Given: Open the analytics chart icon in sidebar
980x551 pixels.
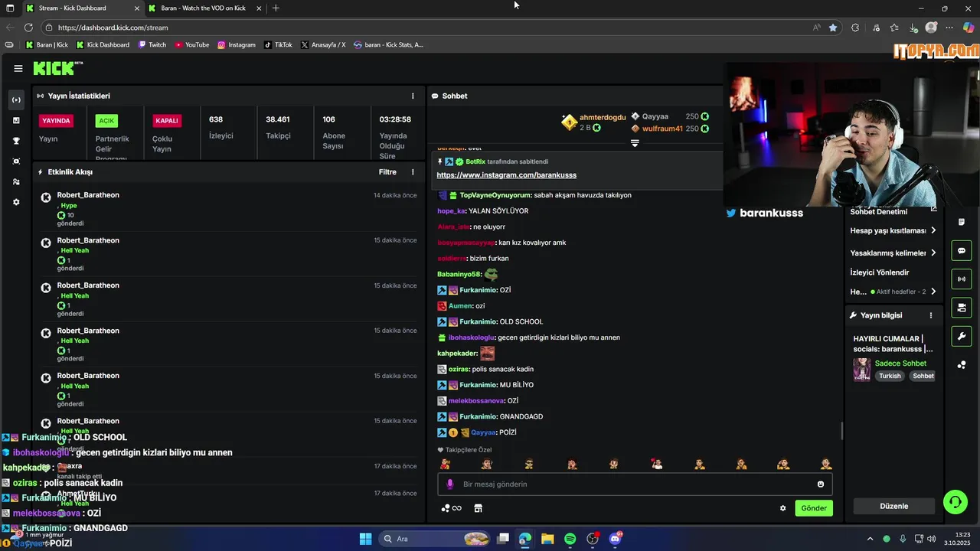Looking at the screenshot, I should coord(16,120).
